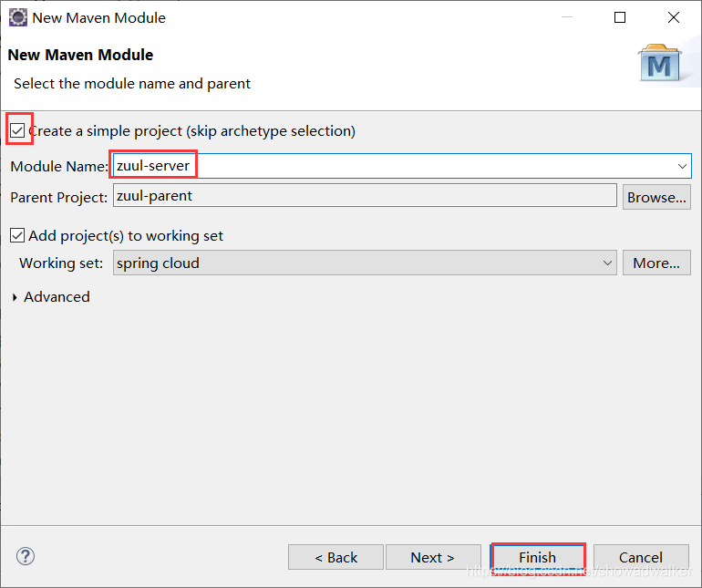Image resolution: width=702 pixels, height=588 pixels.
Task: Click the 'Working set:' label
Action: 61,263
